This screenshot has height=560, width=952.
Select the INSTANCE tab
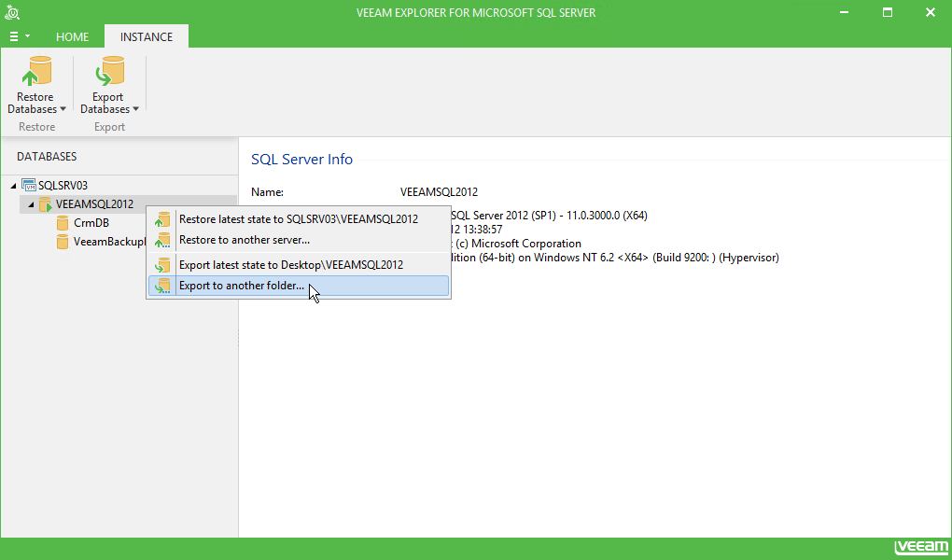click(147, 37)
